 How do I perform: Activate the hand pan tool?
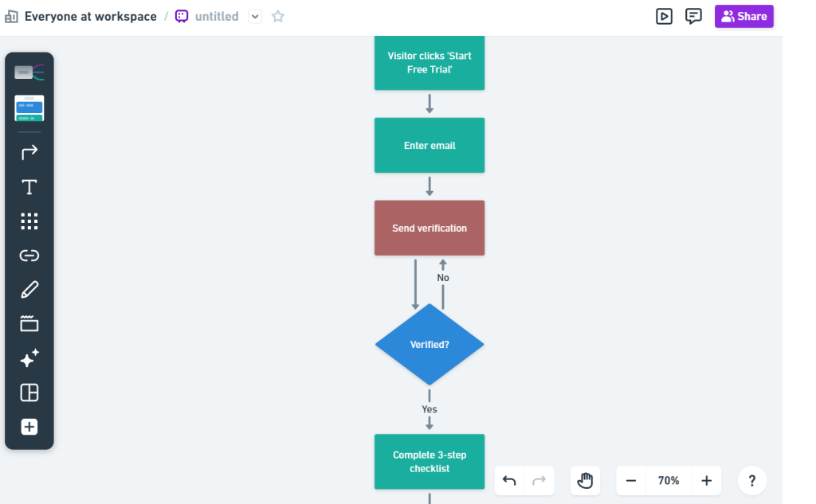585,480
